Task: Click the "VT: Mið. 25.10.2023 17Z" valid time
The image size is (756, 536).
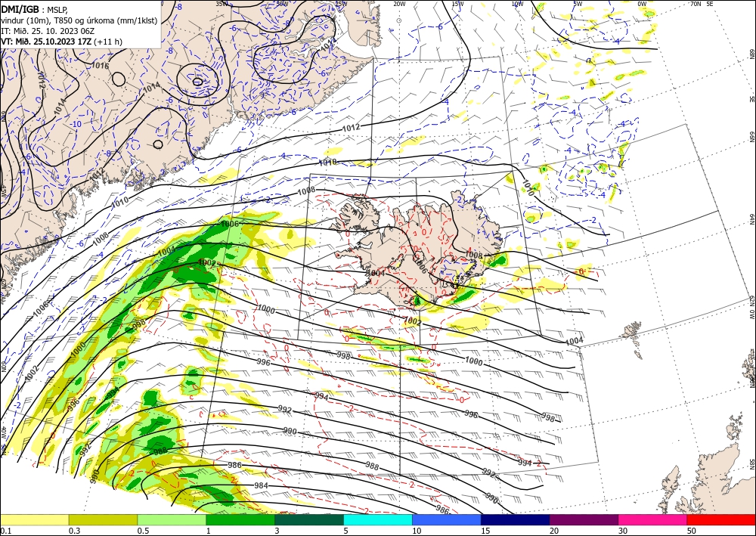Action: (46, 42)
